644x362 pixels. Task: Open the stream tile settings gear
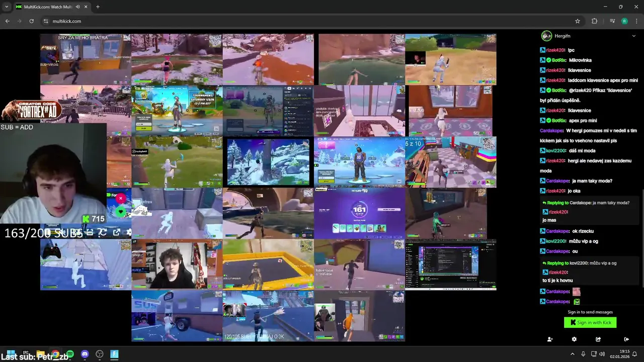point(129,232)
